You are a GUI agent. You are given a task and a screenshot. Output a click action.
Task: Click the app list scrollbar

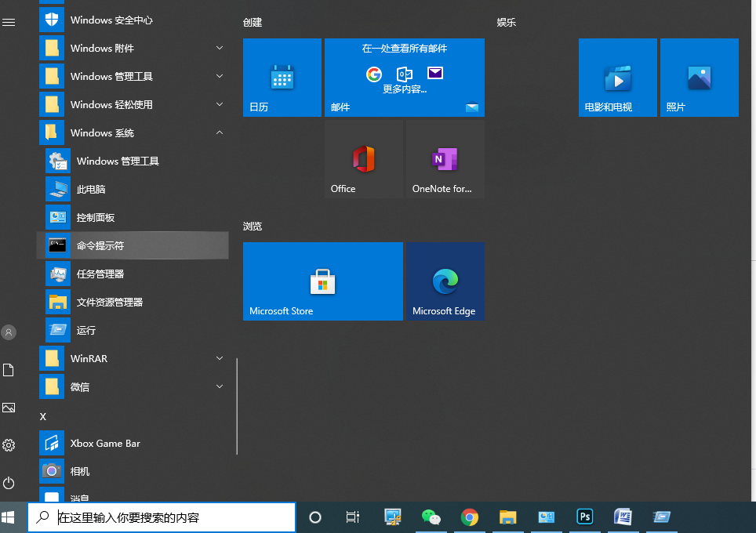click(237, 406)
